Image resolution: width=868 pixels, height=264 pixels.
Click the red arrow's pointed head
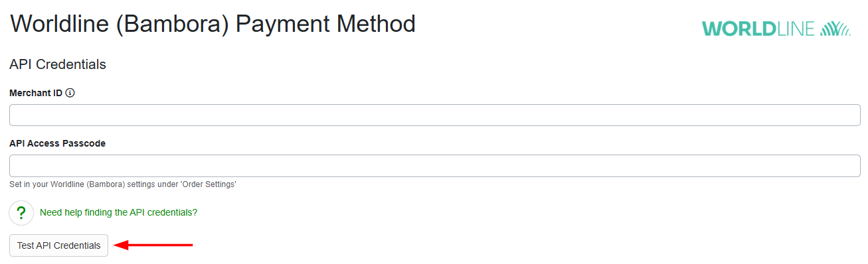[120, 245]
